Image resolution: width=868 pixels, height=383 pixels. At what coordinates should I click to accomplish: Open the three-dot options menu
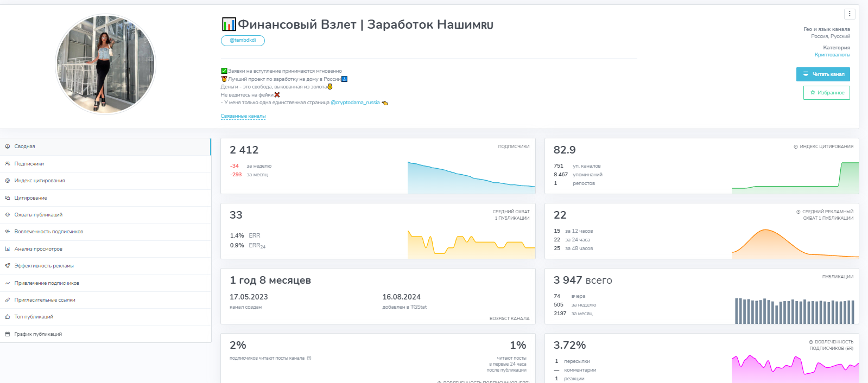850,14
